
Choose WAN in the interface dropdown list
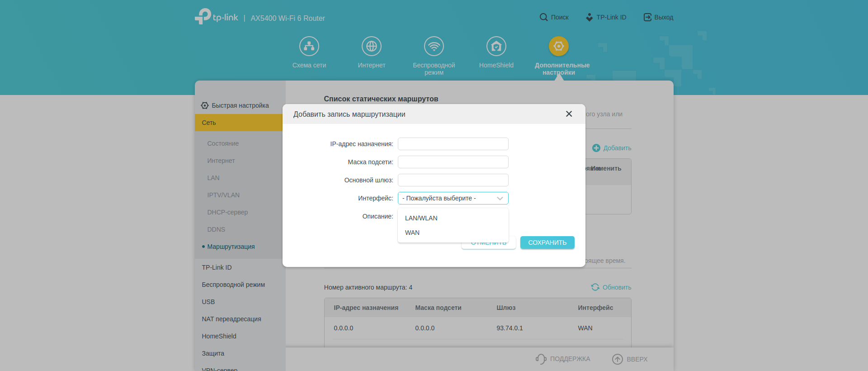(412, 233)
